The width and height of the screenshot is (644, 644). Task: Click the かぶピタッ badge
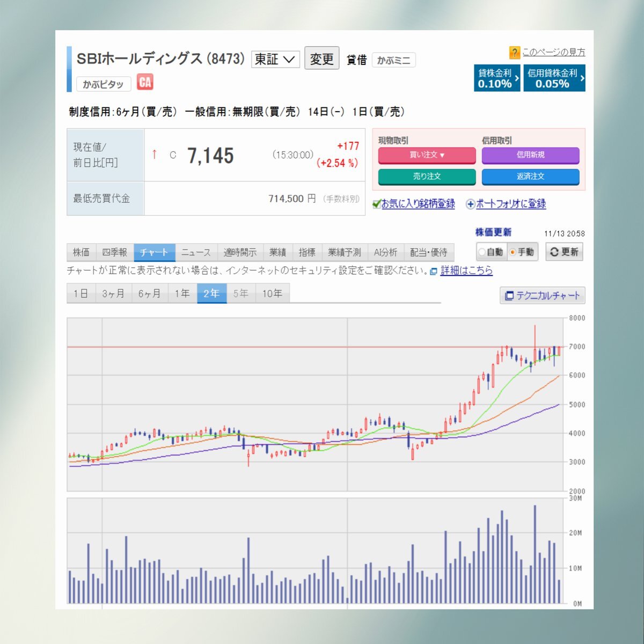[103, 84]
